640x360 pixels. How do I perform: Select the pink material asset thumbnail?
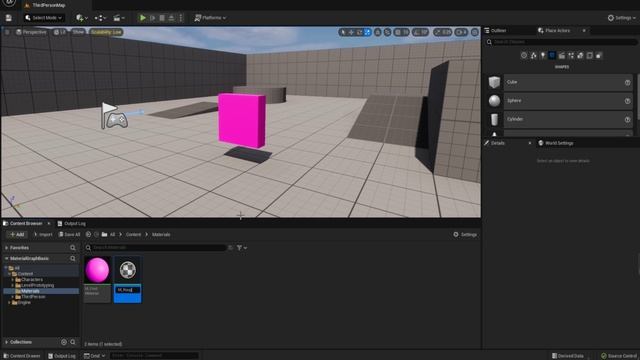pos(97,270)
